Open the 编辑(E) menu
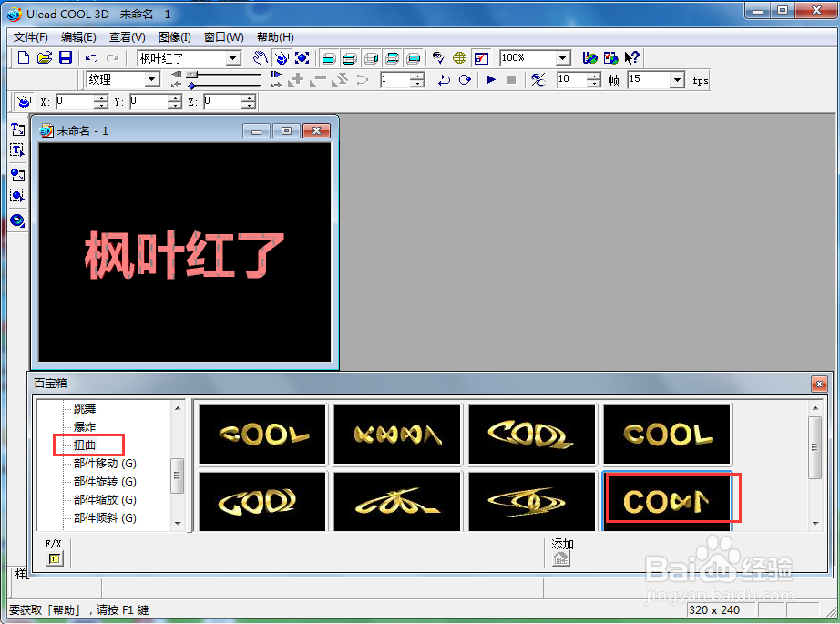Viewport: 840px width, 624px height. click(x=78, y=37)
